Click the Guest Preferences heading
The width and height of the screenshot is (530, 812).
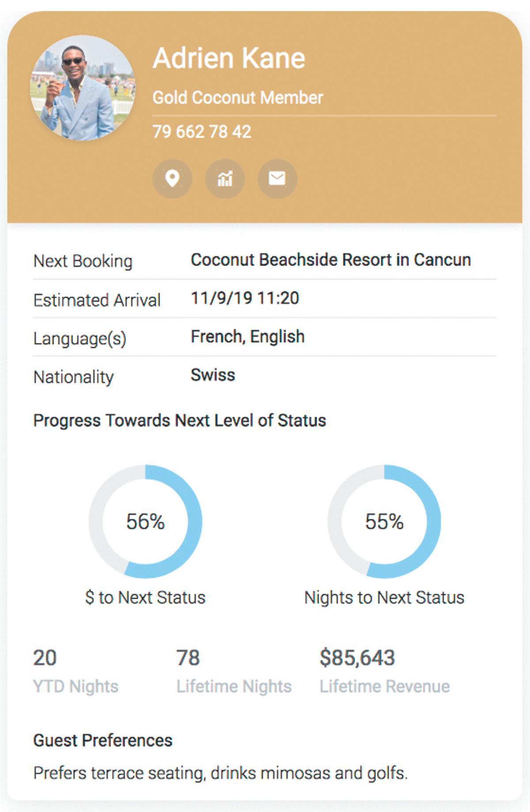[102, 740]
